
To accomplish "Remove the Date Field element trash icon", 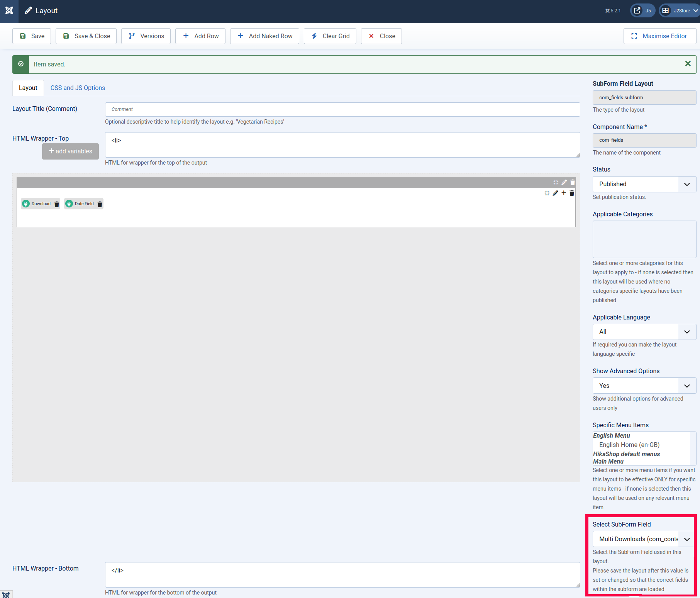I will pos(100,204).
